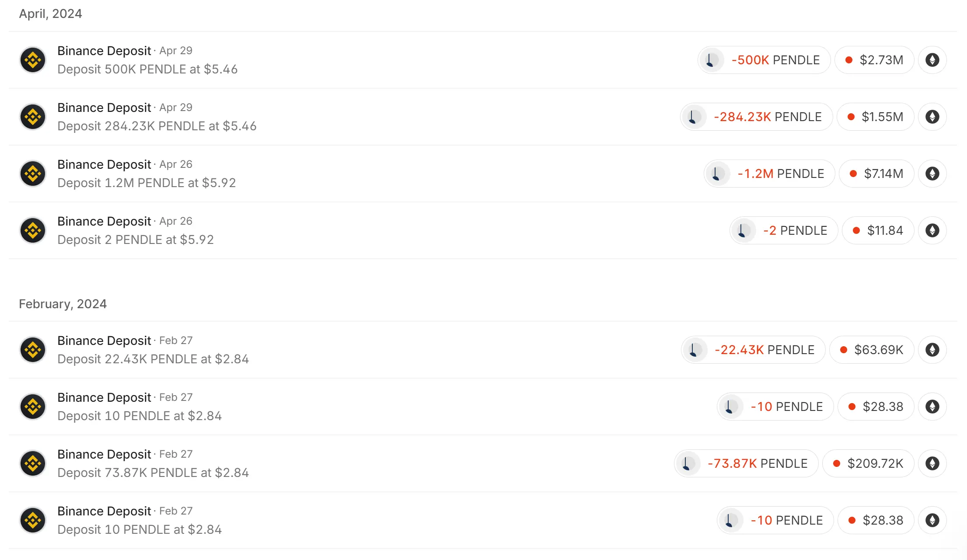
Task: Open the -1.2M PENDLE amount pill
Action: click(x=780, y=174)
